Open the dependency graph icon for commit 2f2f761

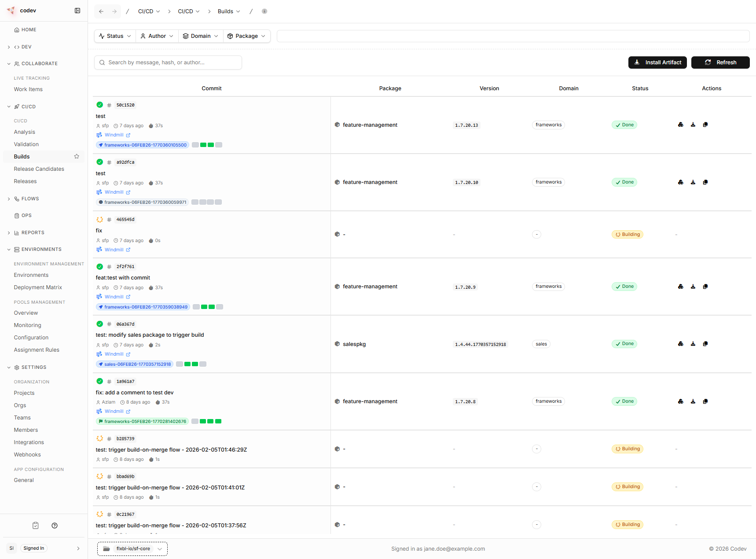(x=681, y=287)
